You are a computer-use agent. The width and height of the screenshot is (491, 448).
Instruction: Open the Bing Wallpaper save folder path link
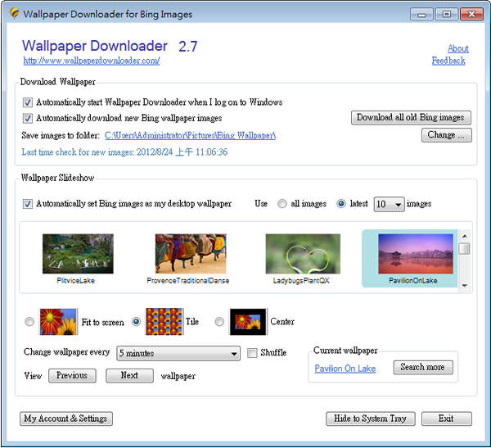pyautogui.click(x=190, y=135)
